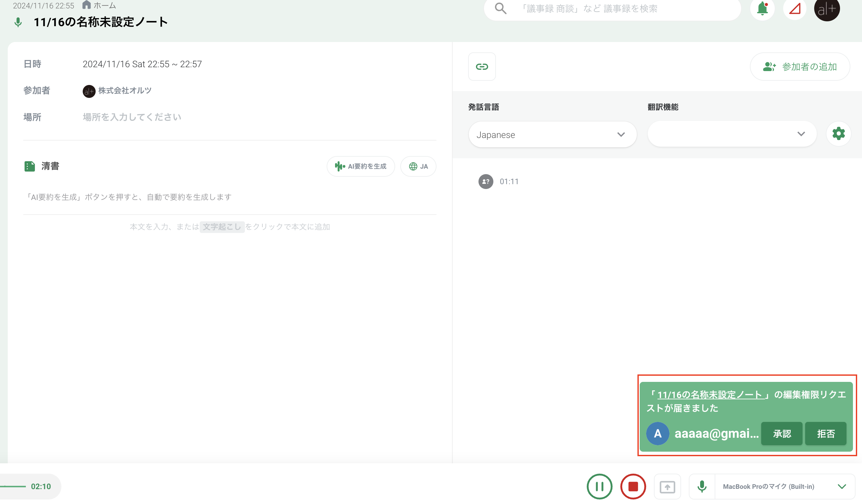The width and height of the screenshot is (862, 504).
Task: Open notifications bell icon
Action: click(x=762, y=8)
